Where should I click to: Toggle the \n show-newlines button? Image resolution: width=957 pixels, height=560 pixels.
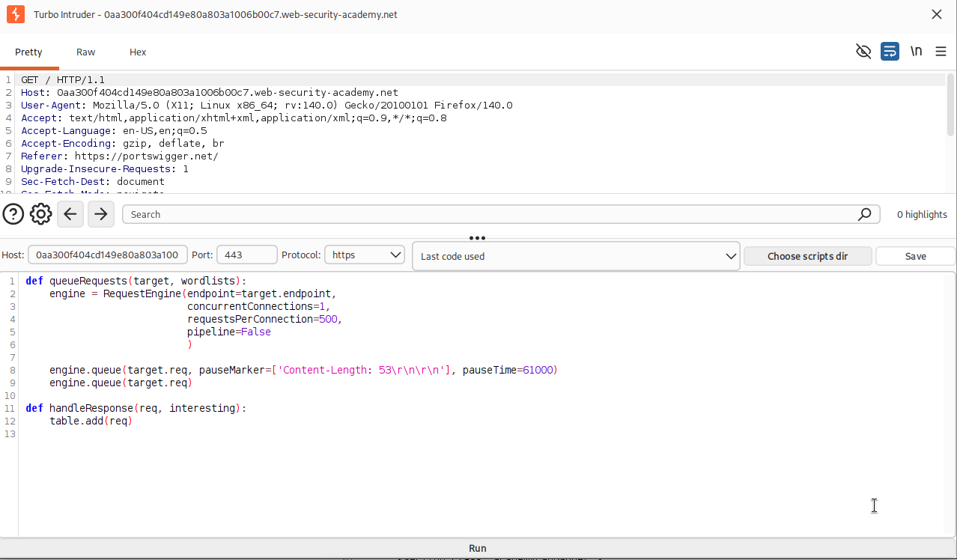(x=916, y=51)
